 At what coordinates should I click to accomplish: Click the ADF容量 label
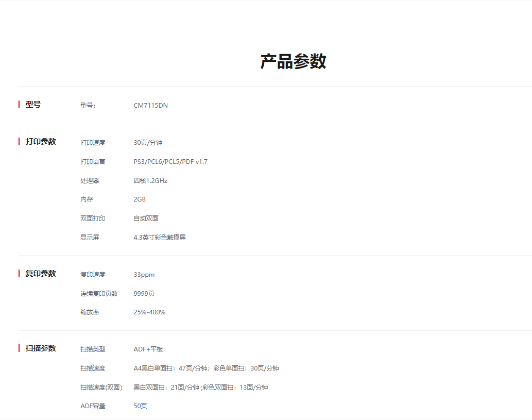(x=93, y=406)
